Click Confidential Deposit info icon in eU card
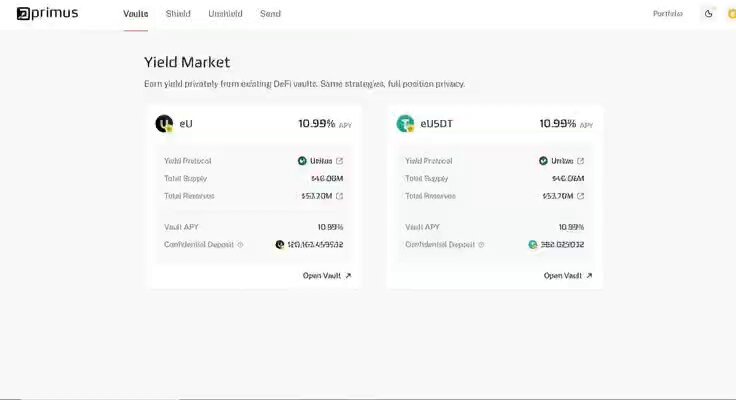Screen dimensions: 736x400 [240, 245]
